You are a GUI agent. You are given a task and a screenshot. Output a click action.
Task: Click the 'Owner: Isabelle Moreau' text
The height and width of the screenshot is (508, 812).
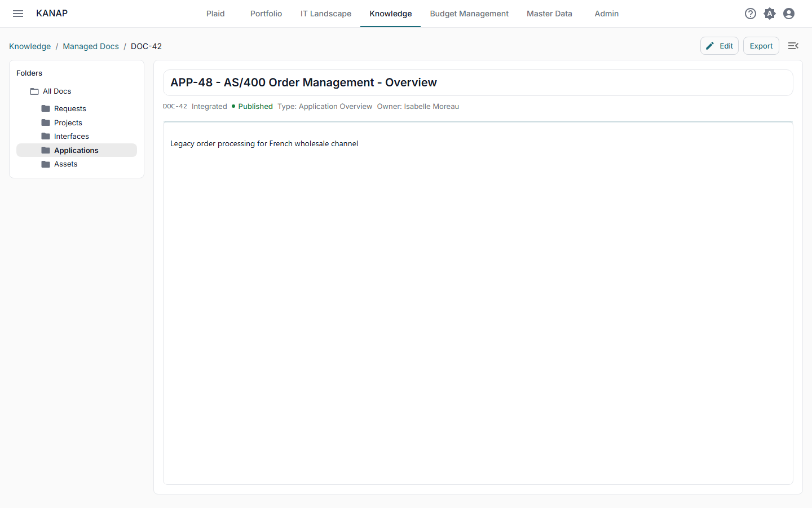tap(418, 106)
